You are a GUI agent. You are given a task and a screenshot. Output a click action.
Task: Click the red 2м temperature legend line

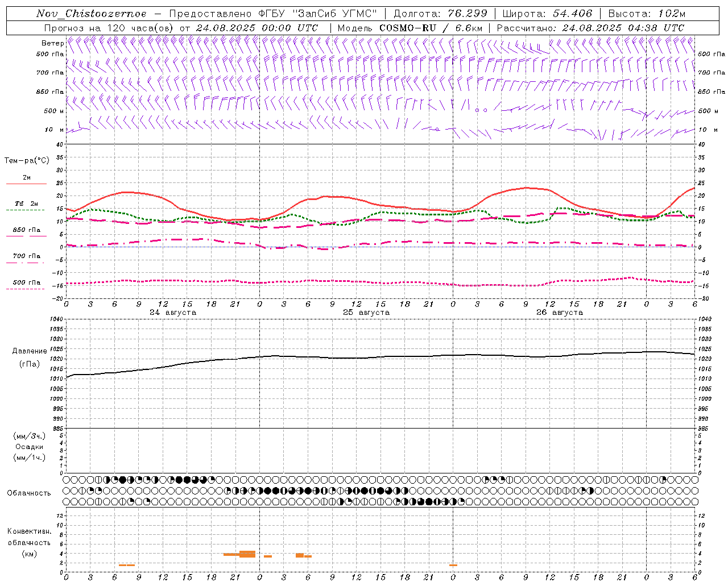[x=26, y=184]
